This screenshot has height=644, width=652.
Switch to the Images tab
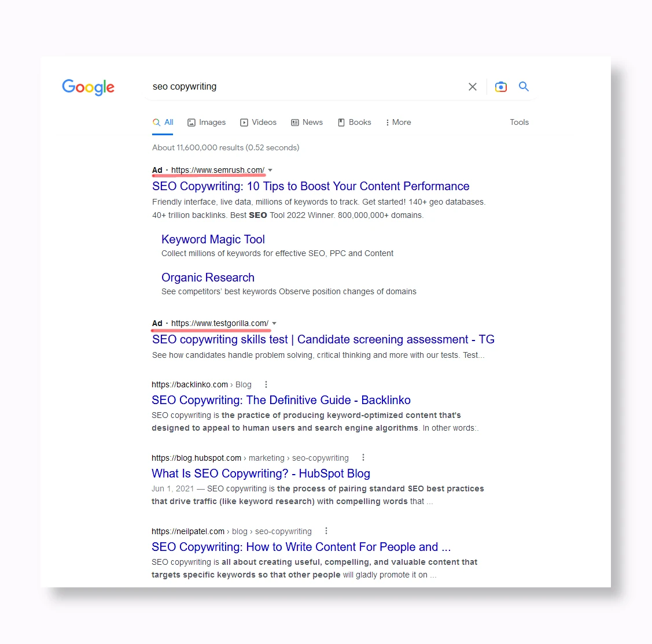(206, 122)
